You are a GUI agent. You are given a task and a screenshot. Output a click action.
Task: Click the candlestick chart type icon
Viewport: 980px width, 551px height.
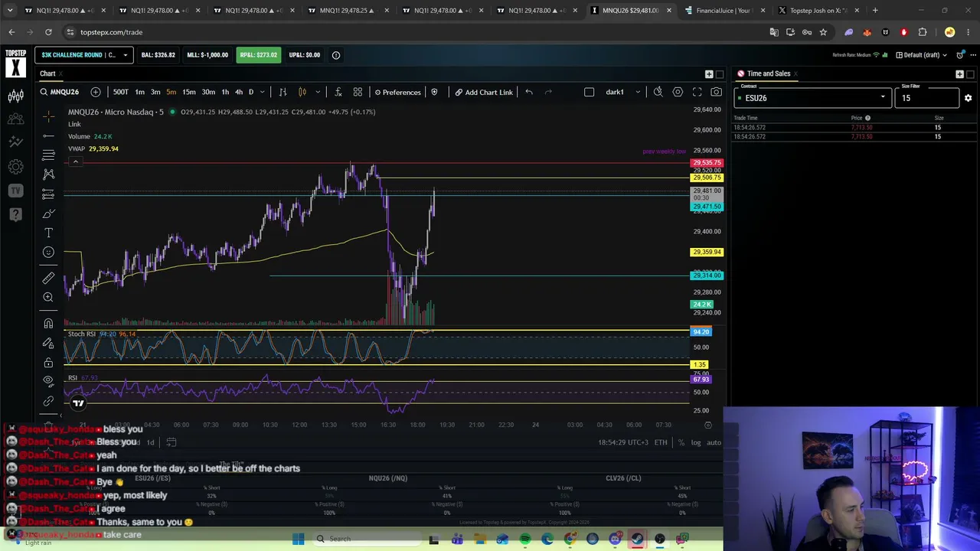click(x=302, y=92)
